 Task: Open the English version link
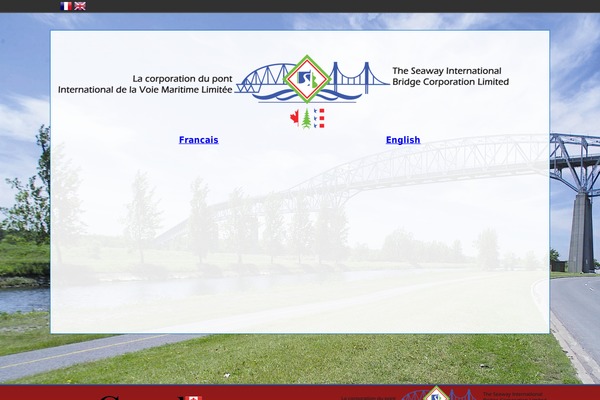pos(403,140)
